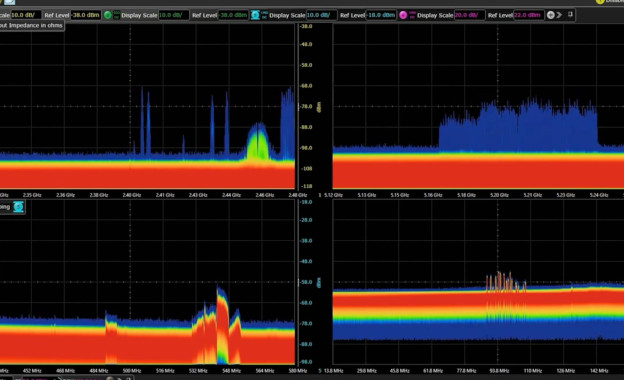This screenshot has height=380, width=624.
Task: Click the 5.20 GHz frequency axis label
Action: click(499, 195)
